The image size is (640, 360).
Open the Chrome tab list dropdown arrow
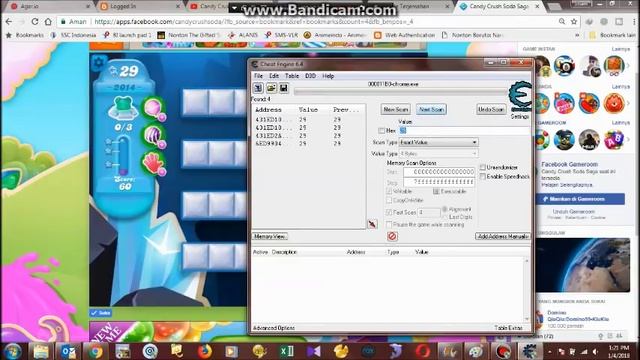pos(234,8)
